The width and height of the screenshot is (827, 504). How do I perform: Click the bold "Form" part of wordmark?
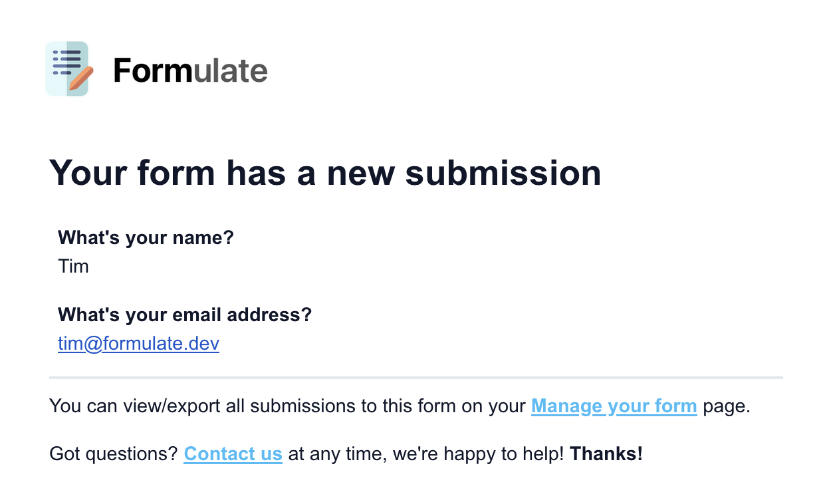point(152,70)
